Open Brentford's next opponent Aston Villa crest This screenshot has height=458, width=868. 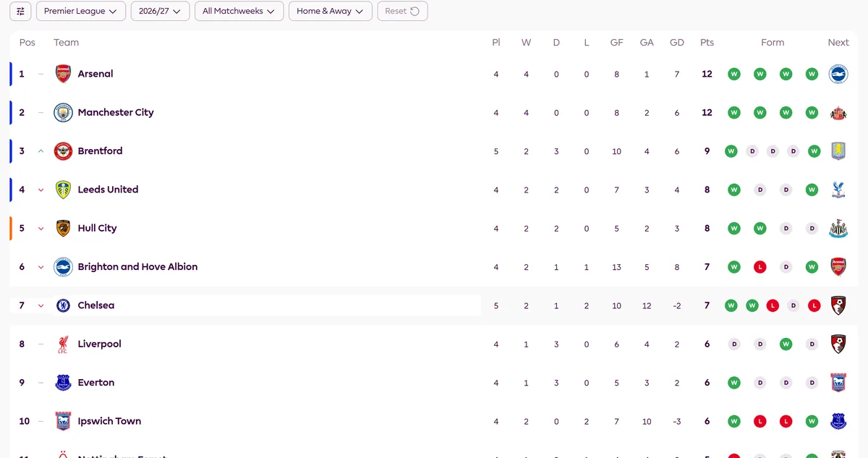coord(838,151)
